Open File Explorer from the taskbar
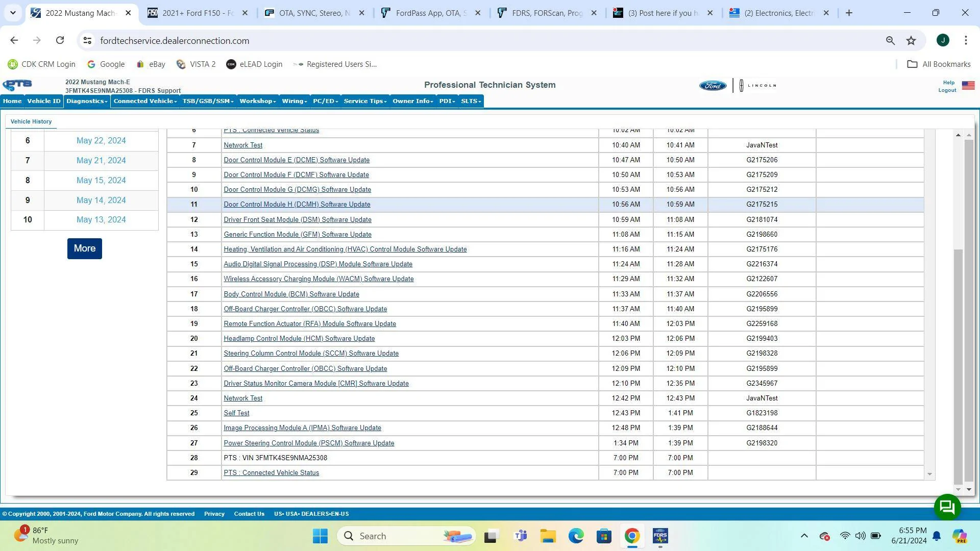Screen dimensions: 980x551 pyautogui.click(x=548, y=536)
